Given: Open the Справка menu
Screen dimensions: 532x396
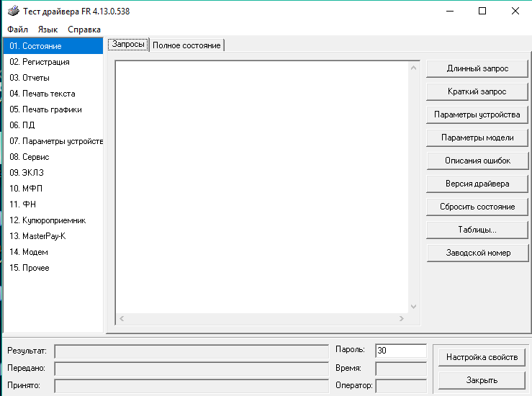Looking at the screenshot, I should tap(84, 30).
